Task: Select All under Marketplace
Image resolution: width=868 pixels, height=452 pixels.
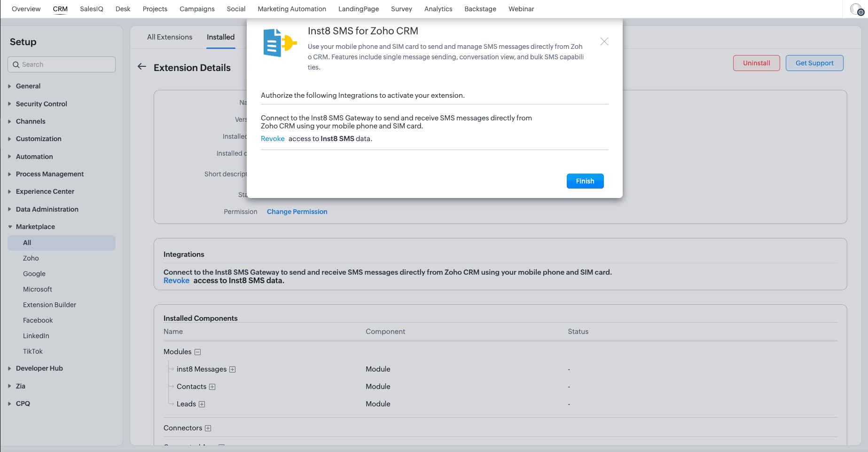Action: click(x=62, y=243)
